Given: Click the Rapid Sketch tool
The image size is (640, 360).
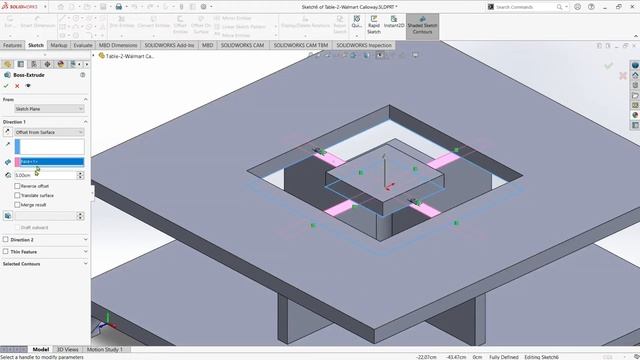Looking at the screenshot, I should [x=373, y=25].
